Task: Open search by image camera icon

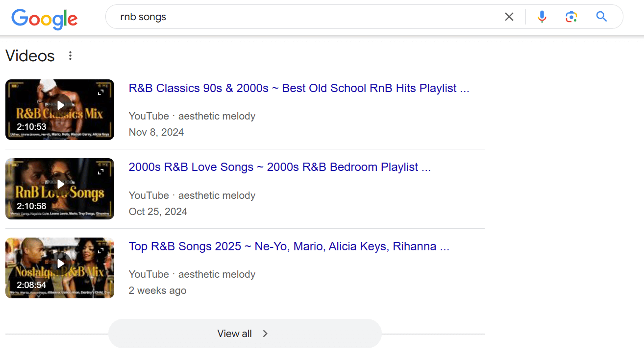Action: 571,17
